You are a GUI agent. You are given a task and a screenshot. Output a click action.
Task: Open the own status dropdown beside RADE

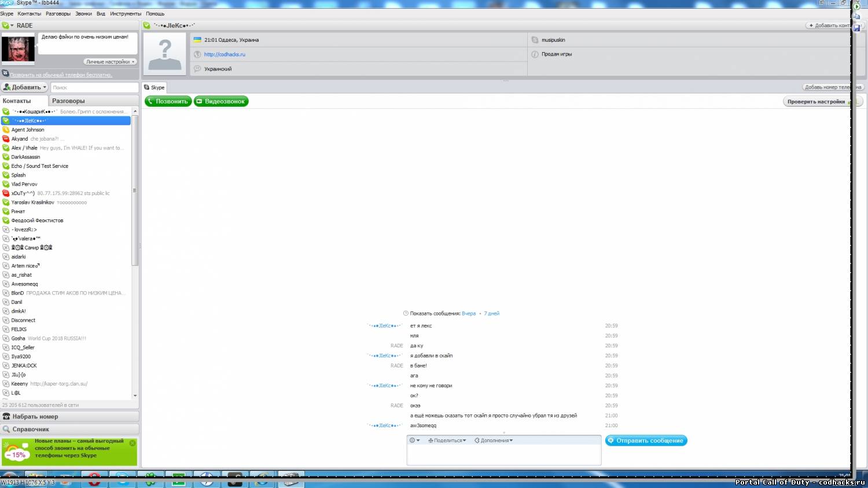click(x=8, y=25)
